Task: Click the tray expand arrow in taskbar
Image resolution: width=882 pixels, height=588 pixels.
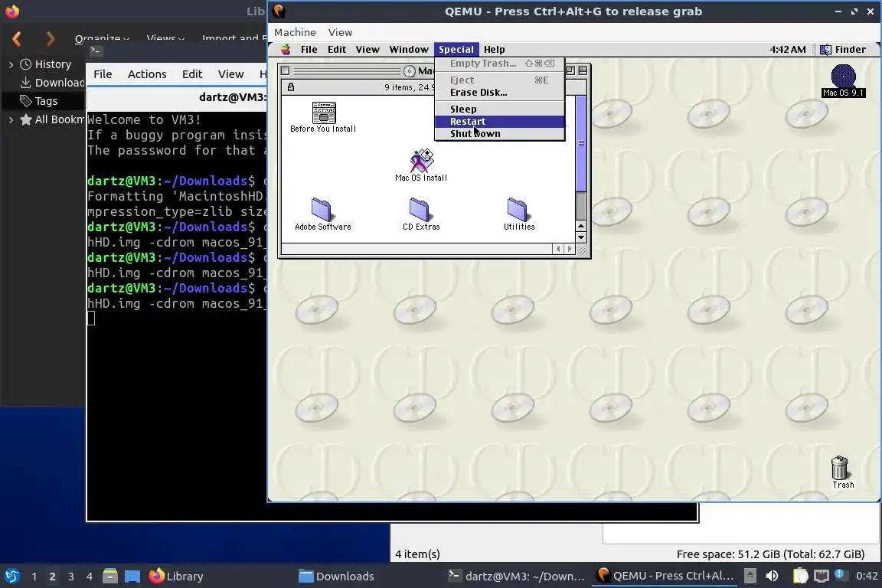Action: 750,576
